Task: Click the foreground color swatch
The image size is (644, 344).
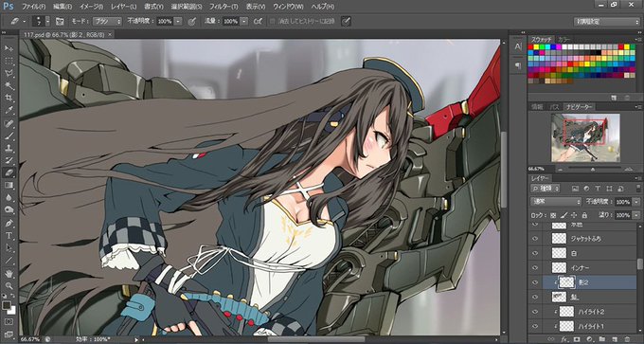Action: 7,305
